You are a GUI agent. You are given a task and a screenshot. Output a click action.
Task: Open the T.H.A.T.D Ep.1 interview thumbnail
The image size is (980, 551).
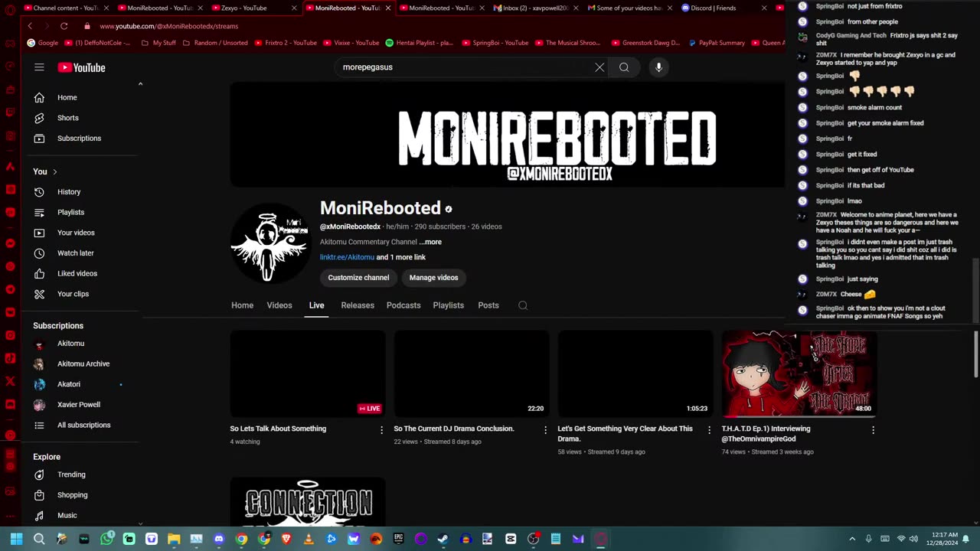coord(799,373)
